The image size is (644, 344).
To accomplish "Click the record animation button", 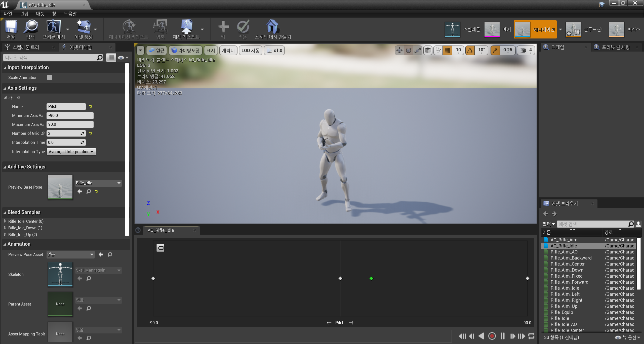I will tap(492, 336).
